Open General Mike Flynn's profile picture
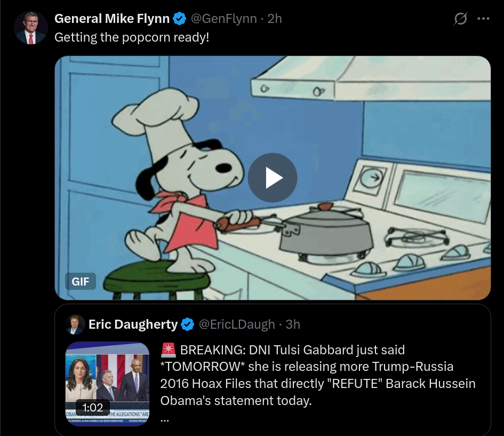Screen dimensions: 504x436 pos(31,28)
